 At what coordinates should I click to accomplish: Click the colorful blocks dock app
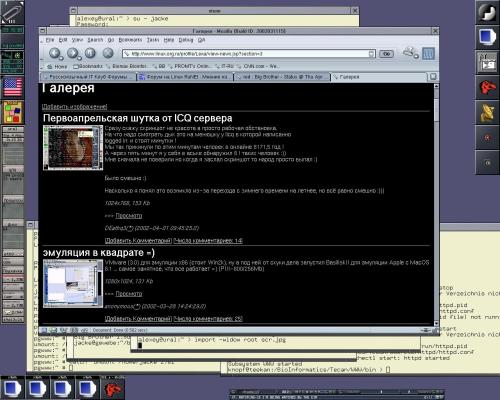[12, 112]
